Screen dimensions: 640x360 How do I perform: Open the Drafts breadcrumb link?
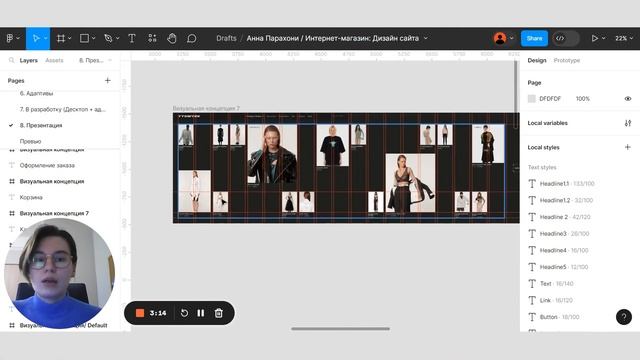coord(226,38)
